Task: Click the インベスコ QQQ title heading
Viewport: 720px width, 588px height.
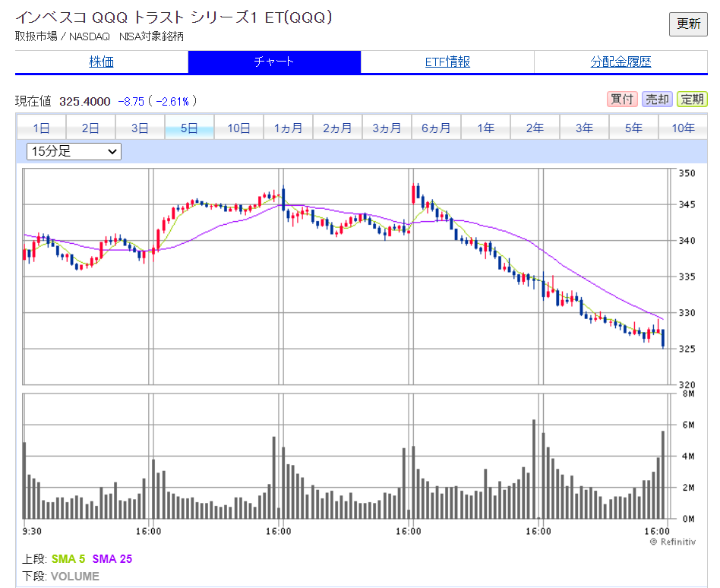Action: click(x=174, y=17)
